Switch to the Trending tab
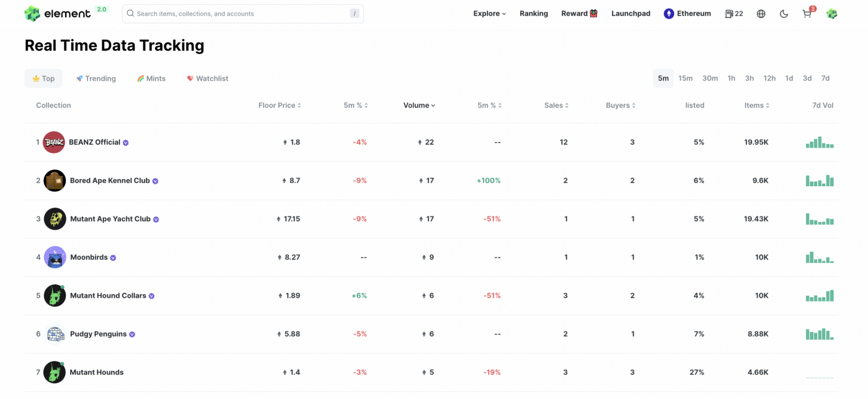868x399 pixels. click(x=96, y=78)
